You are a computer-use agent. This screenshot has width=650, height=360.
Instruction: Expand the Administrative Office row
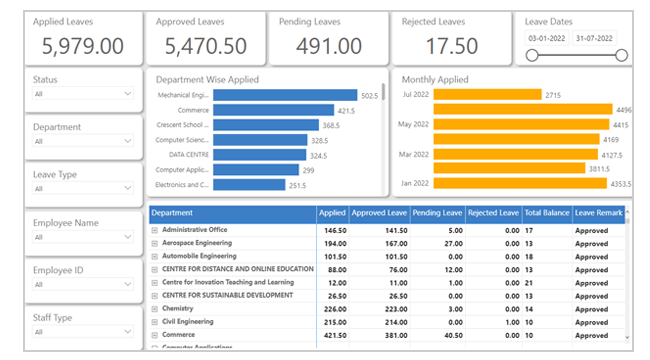coord(155,230)
